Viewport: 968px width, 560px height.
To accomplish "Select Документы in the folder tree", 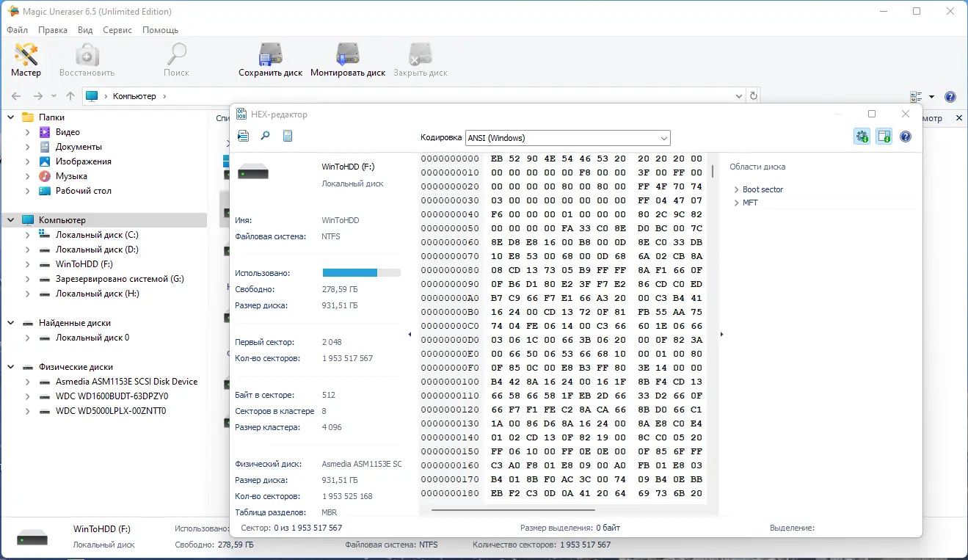I will pos(79,147).
